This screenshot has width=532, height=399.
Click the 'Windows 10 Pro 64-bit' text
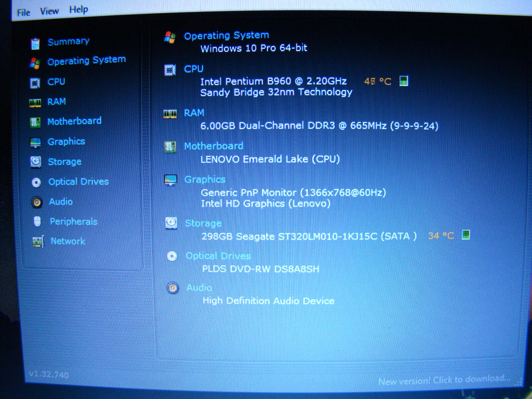pos(254,48)
